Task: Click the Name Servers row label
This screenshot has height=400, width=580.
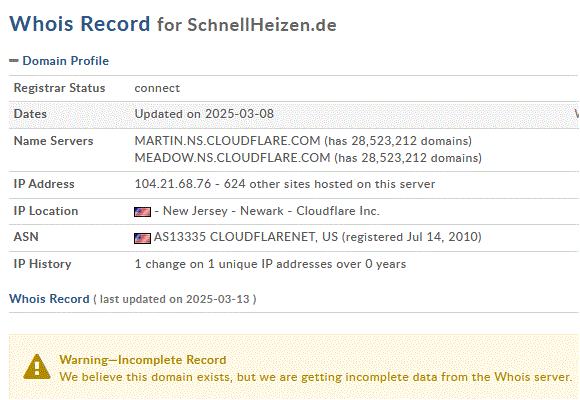Action: coord(53,141)
